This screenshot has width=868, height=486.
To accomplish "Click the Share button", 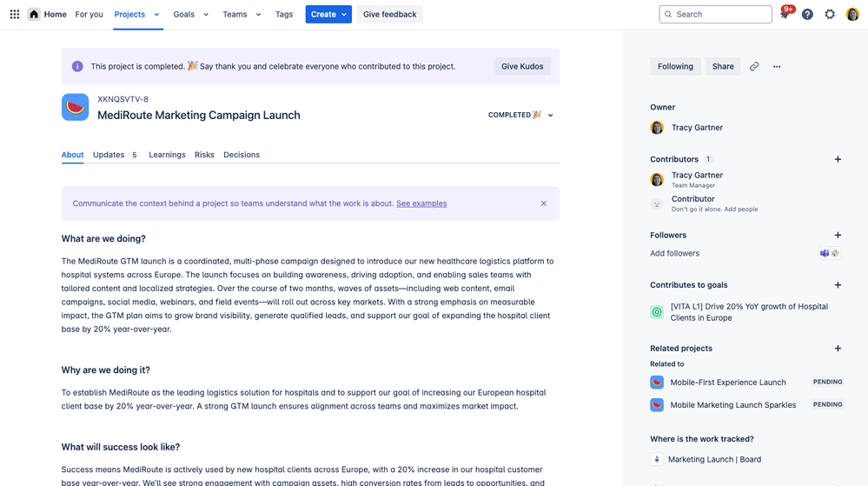I will click(x=723, y=66).
